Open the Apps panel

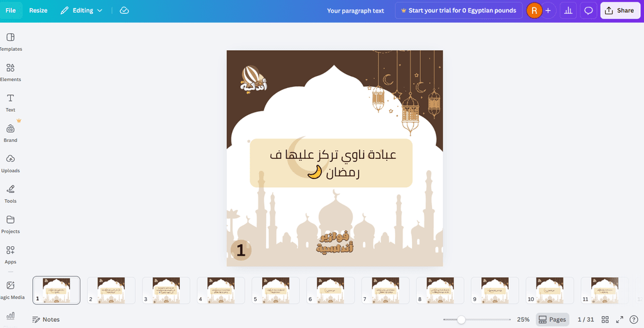10,254
